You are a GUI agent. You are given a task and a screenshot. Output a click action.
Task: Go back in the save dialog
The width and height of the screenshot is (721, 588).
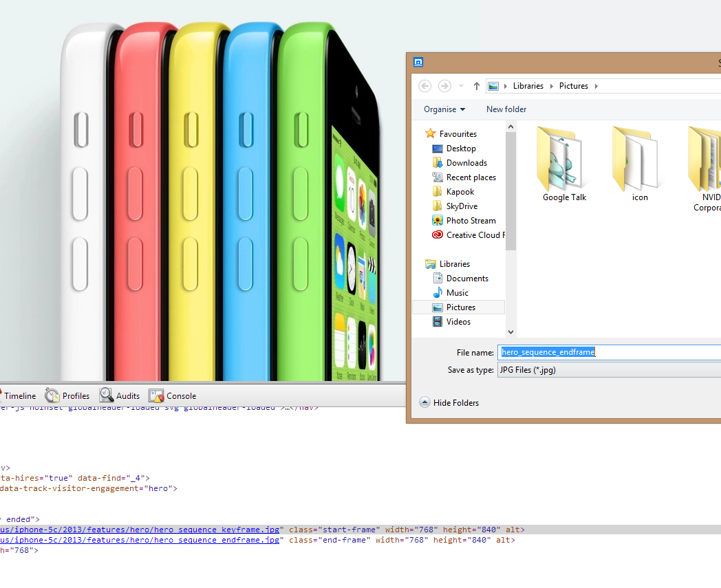[425, 86]
